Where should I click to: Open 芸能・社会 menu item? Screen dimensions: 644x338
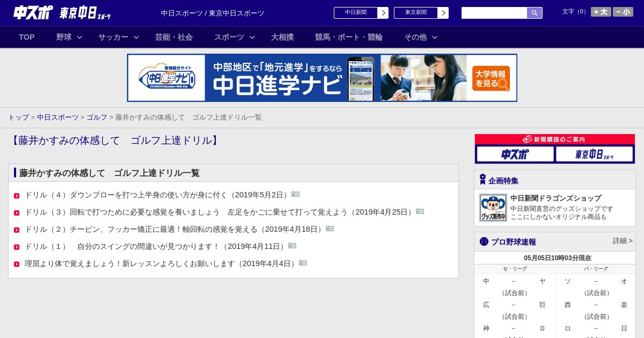point(174,37)
